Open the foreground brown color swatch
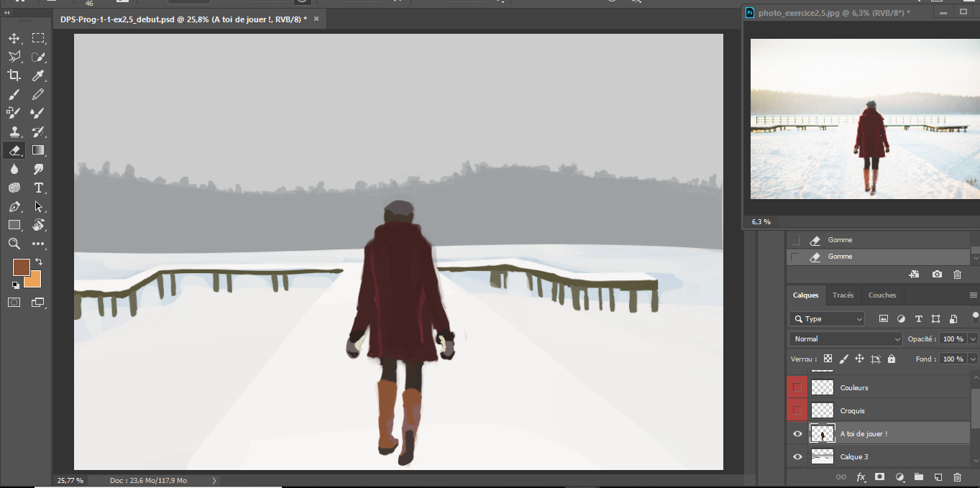This screenshot has width=980, height=488. click(x=21, y=267)
